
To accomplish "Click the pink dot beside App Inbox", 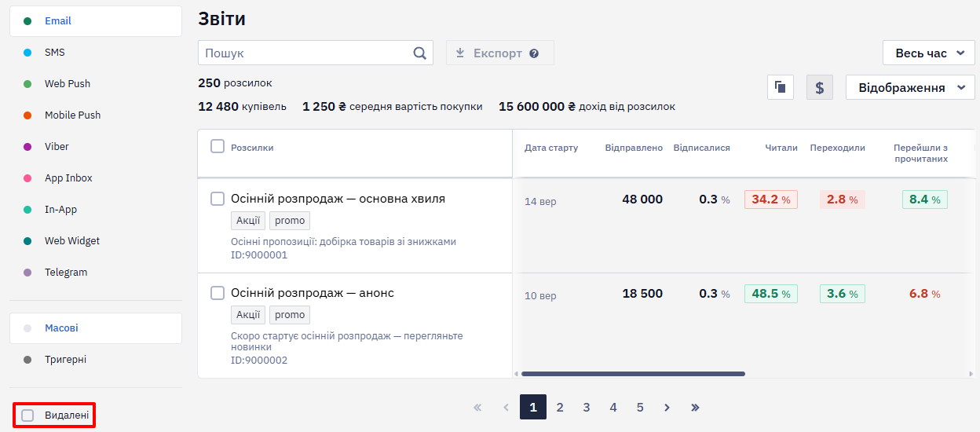I will click(x=27, y=178).
